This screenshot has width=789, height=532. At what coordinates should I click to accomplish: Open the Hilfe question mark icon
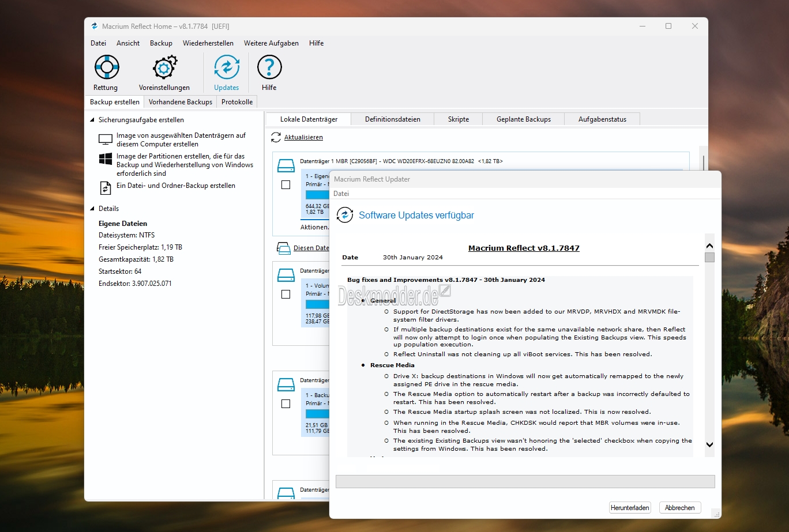point(269,67)
